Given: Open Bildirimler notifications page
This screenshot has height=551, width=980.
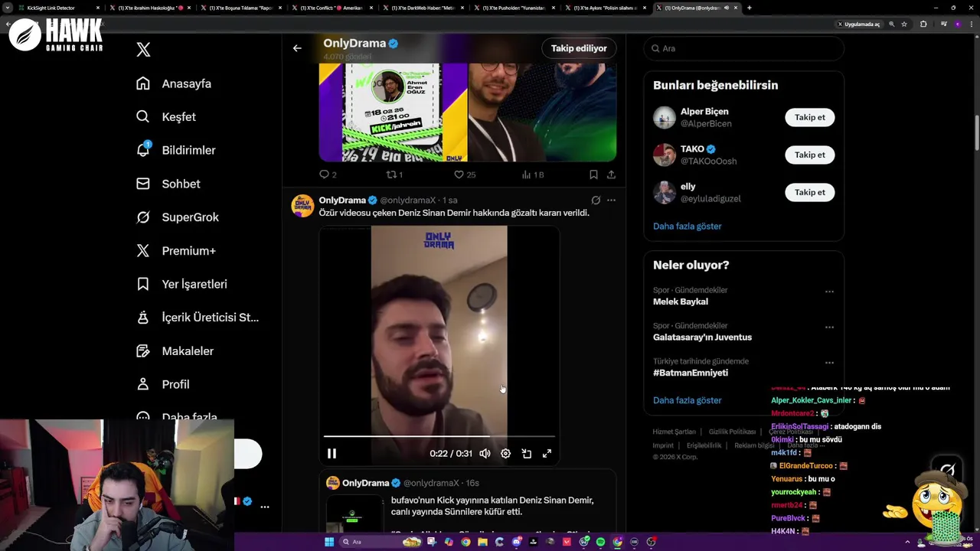Looking at the screenshot, I should pyautogui.click(x=176, y=150).
